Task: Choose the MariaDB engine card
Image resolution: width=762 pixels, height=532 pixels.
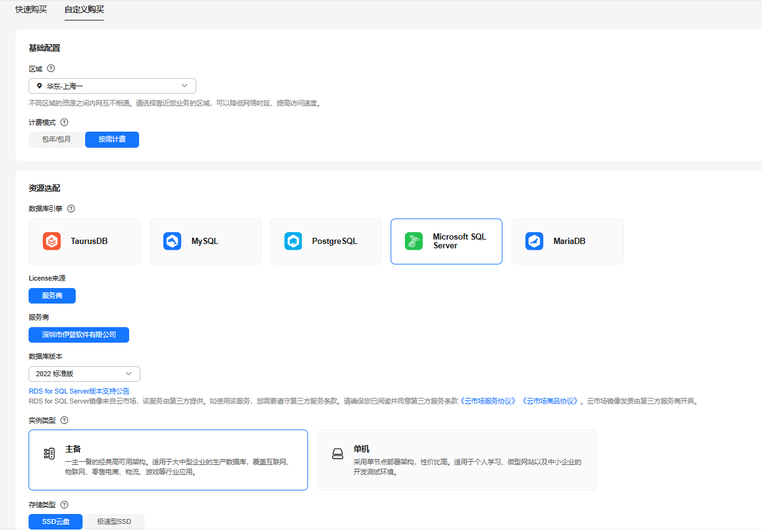Action: (568, 241)
